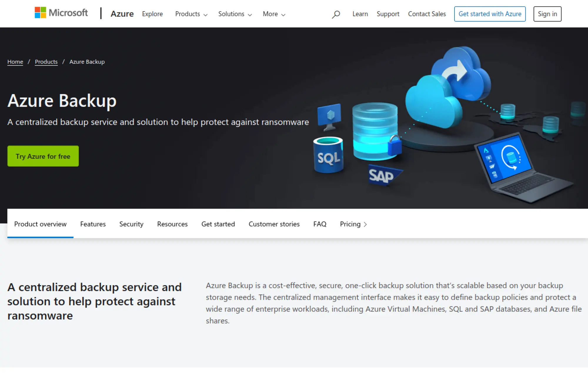Open the More navigation dropdown
The height and width of the screenshot is (392, 588).
pos(273,14)
